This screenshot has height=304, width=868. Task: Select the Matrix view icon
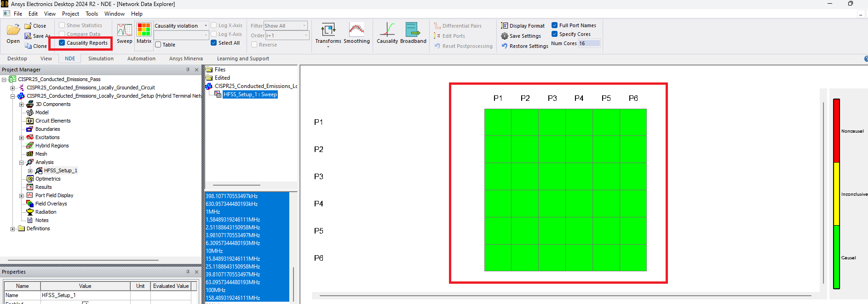click(x=144, y=30)
